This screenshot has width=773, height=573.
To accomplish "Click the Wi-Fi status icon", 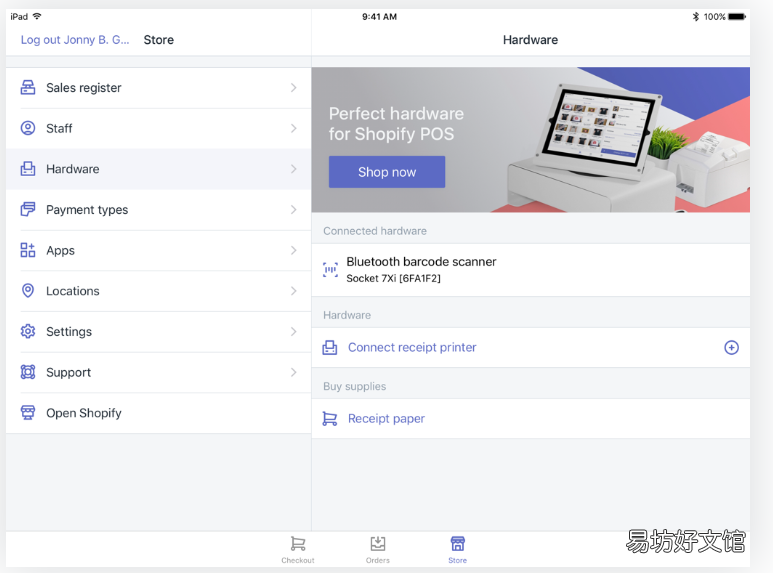I will 37,16.
